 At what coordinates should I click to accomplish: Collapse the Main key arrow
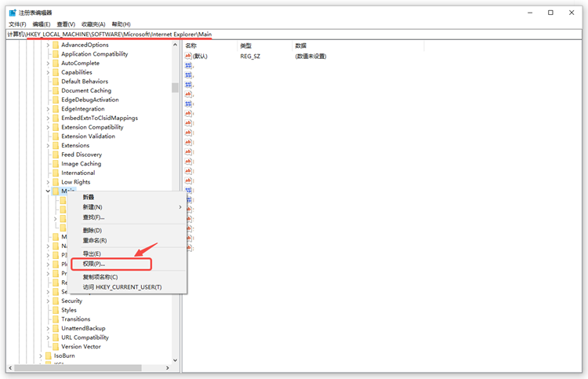point(48,191)
